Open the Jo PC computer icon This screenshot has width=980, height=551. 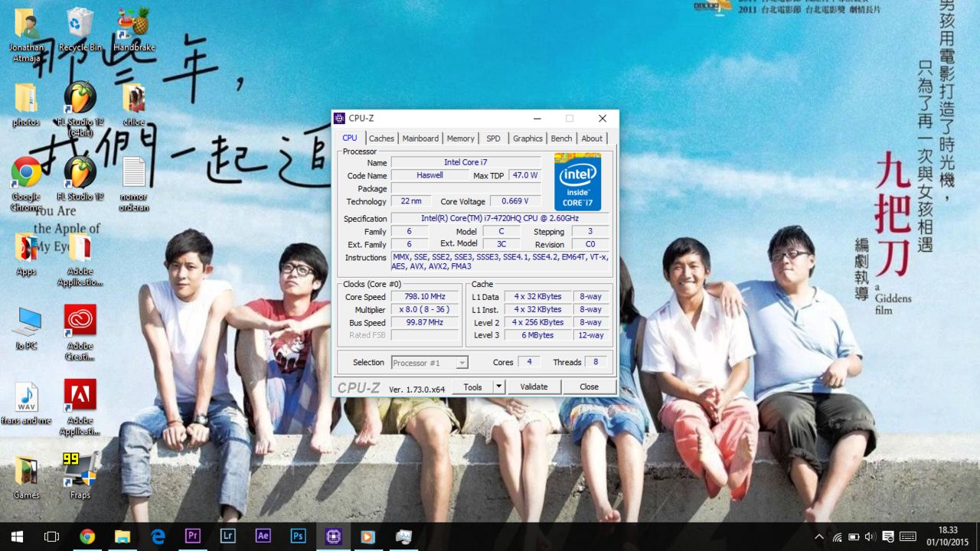click(x=26, y=328)
